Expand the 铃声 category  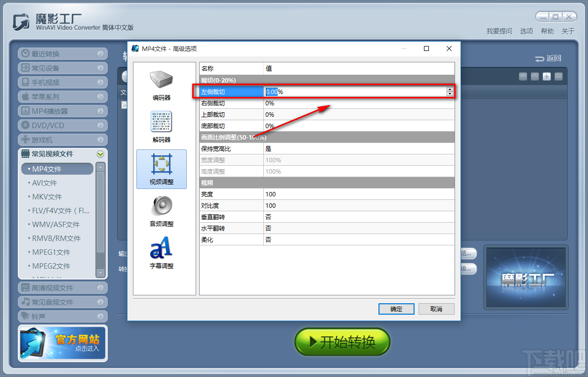coord(63,316)
